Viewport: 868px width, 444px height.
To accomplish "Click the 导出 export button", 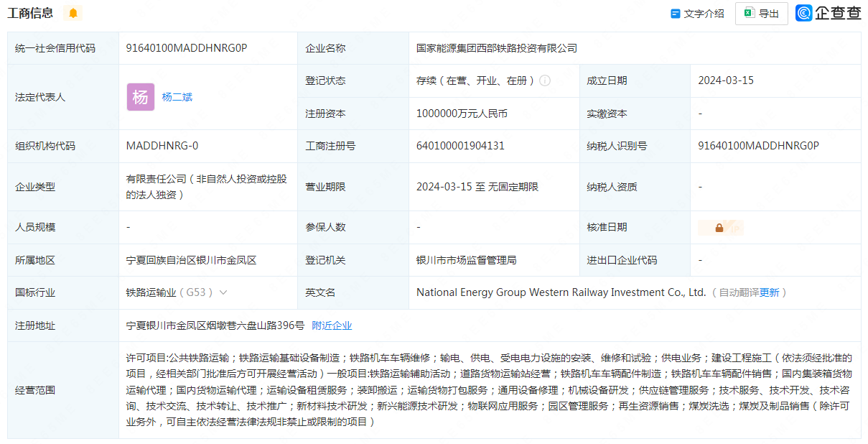I will coord(761,14).
